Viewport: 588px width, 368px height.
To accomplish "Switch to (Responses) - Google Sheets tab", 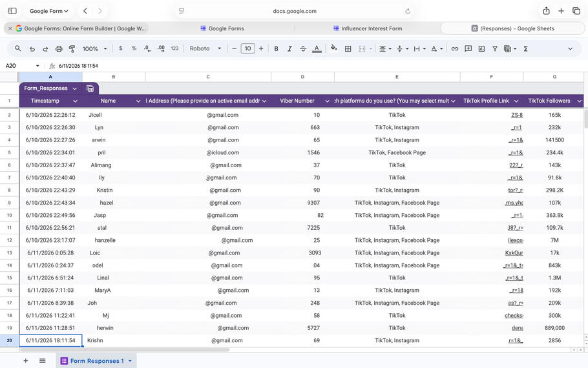I will [x=512, y=28].
